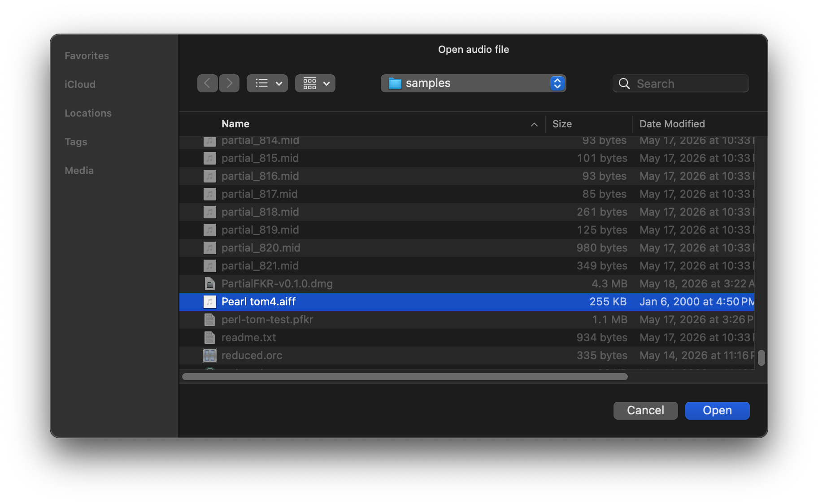Open the grouping options dropdown
818x504 pixels.
(315, 83)
